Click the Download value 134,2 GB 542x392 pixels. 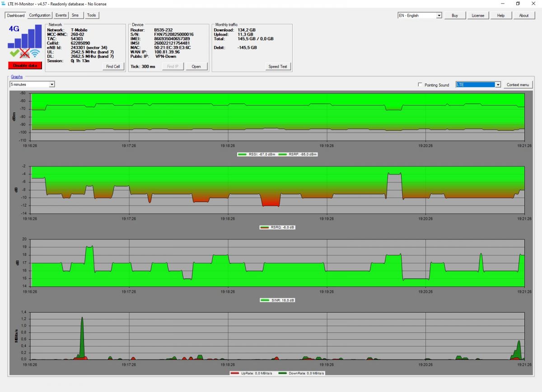coord(247,30)
